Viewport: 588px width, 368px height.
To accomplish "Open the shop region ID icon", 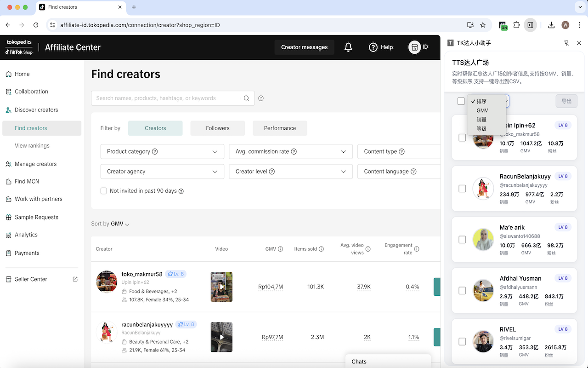I will point(415,47).
